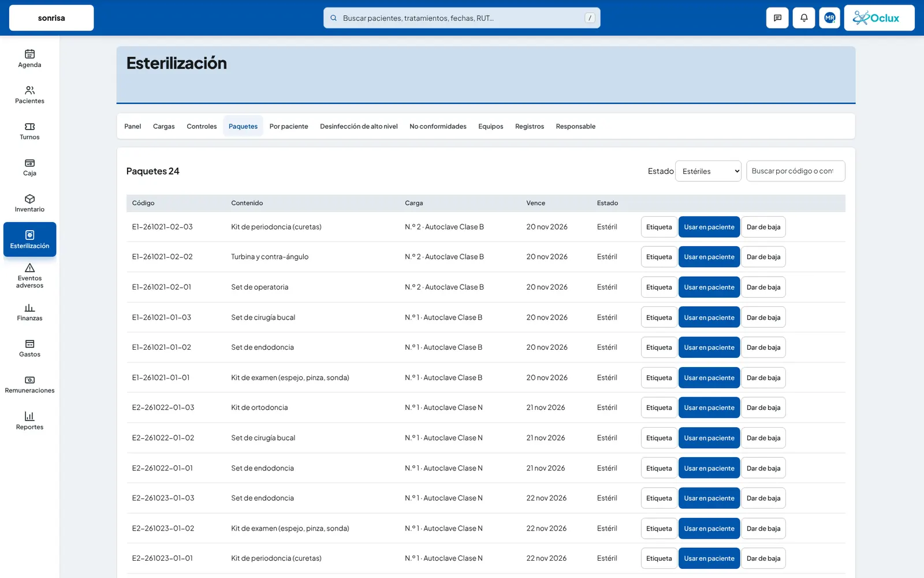Click the search magnifier icon

pos(333,18)
